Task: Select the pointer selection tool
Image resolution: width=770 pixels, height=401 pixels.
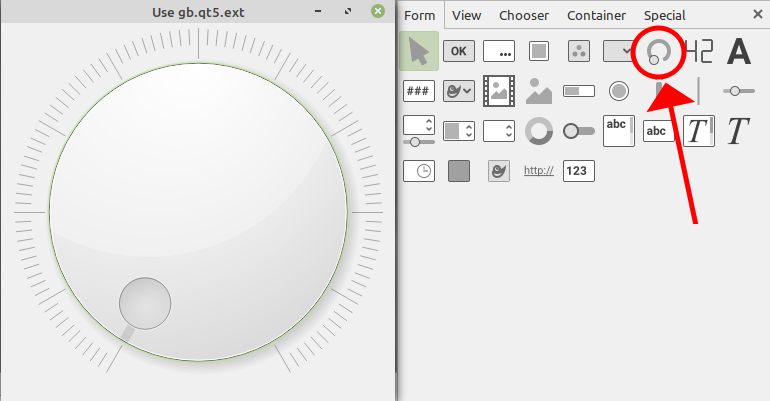Action: pos(419,51)
